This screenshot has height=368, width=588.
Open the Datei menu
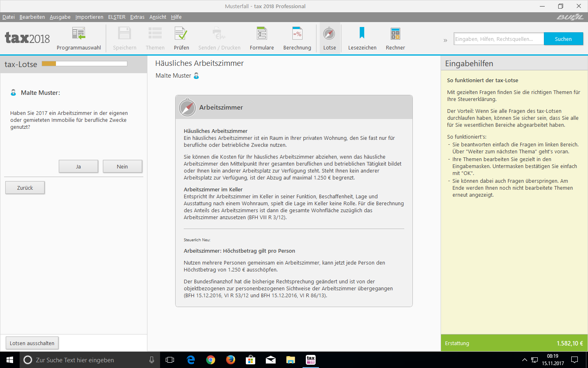pyautogui.click(x=9, y=17)
